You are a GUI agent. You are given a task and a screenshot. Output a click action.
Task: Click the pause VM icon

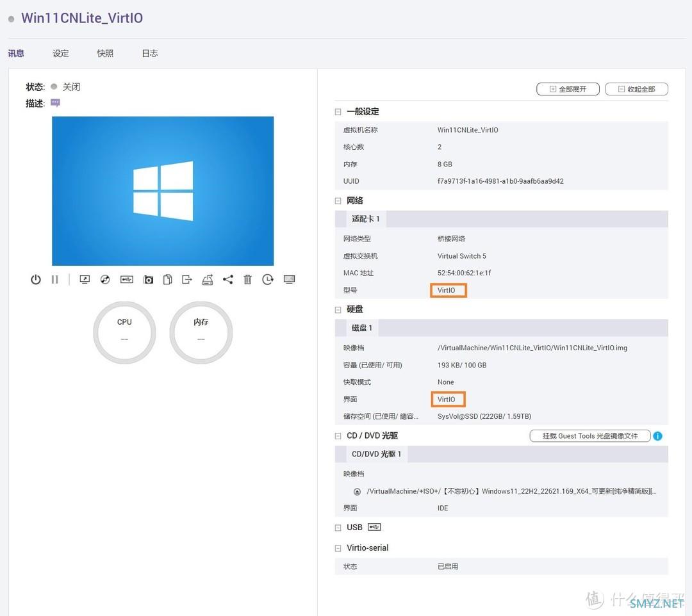click(54, 280)
